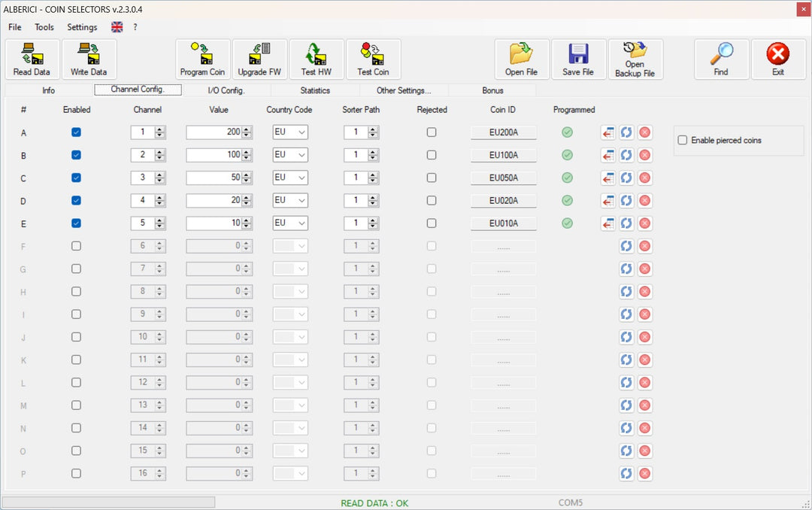
Task: Click the Open Backup File icon
Action: click(635, 59)
